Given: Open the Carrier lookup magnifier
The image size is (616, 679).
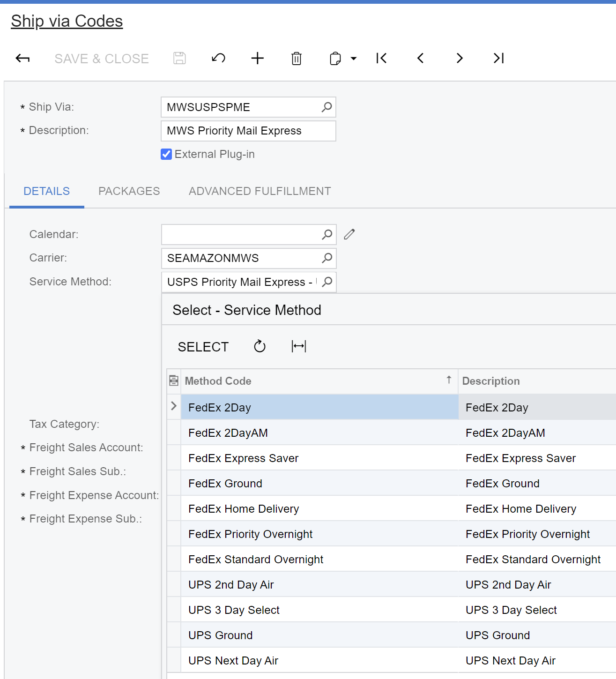Looking at the screenshot, I should (327, 258).
